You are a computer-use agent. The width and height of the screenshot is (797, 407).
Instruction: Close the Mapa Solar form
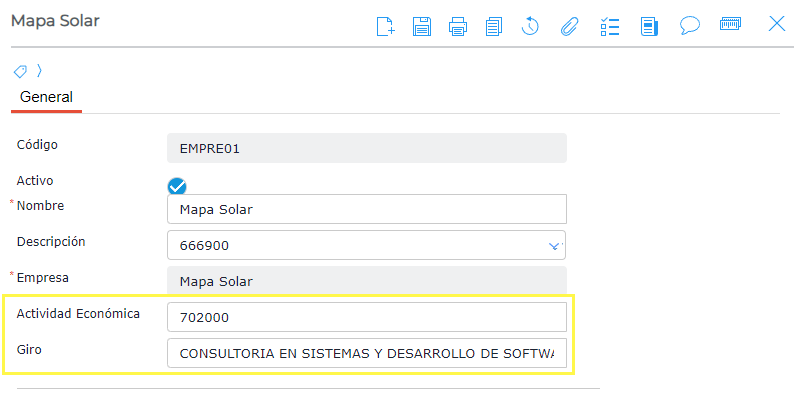point(776,24)
